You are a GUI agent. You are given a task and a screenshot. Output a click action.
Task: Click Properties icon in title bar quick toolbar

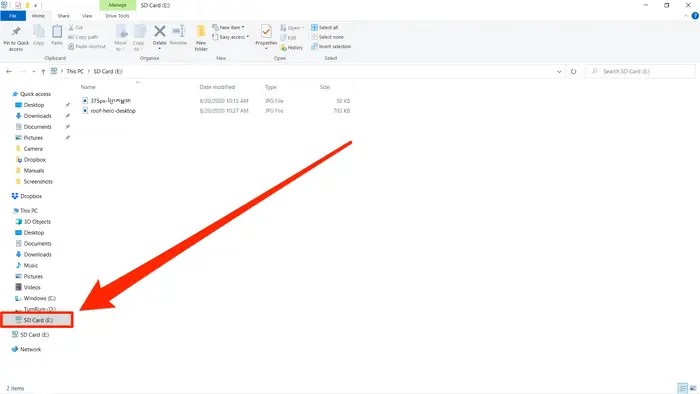tap(18, 5)
